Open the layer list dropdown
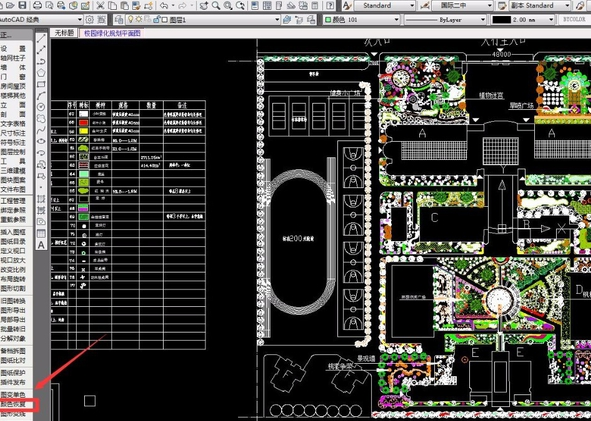Screen dimensions: 591x421 point(277,20)
